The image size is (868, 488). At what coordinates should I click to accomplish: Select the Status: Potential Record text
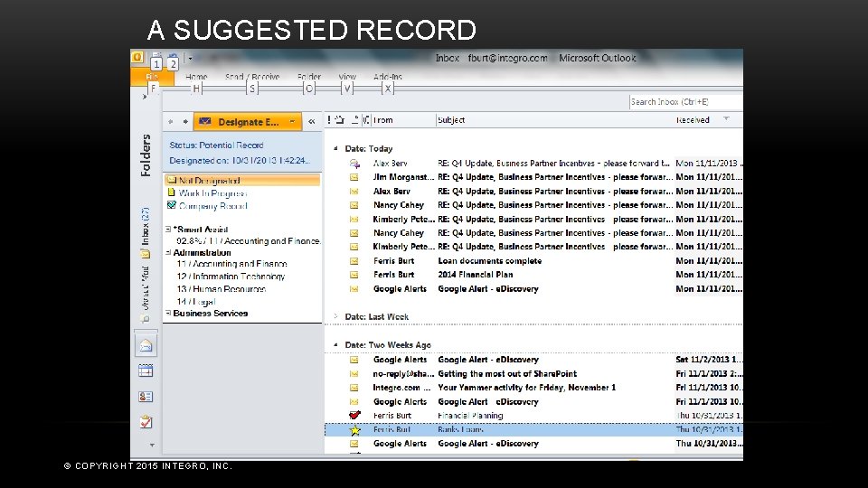tap(216, 145)
